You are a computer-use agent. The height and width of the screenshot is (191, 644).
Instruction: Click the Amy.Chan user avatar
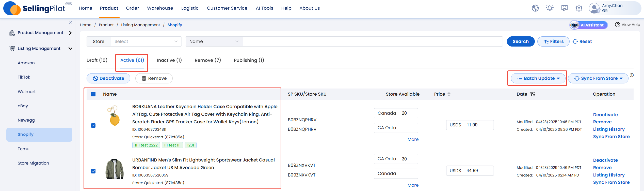594,8
